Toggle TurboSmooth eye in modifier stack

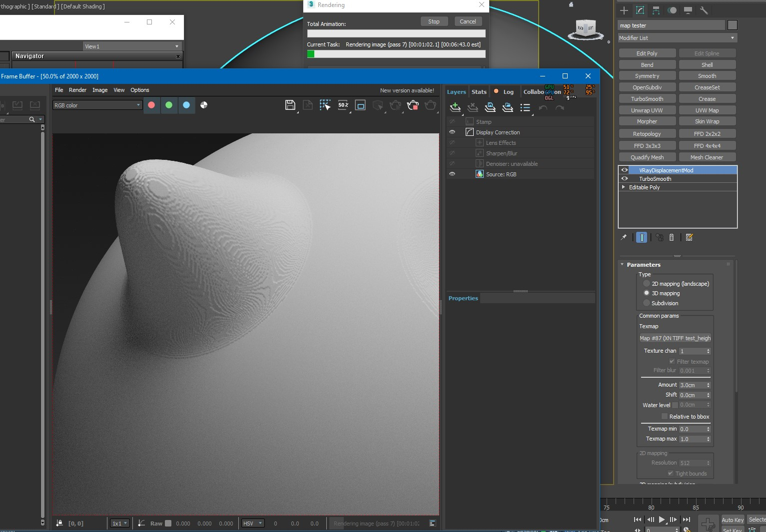(x=625, y=178)
